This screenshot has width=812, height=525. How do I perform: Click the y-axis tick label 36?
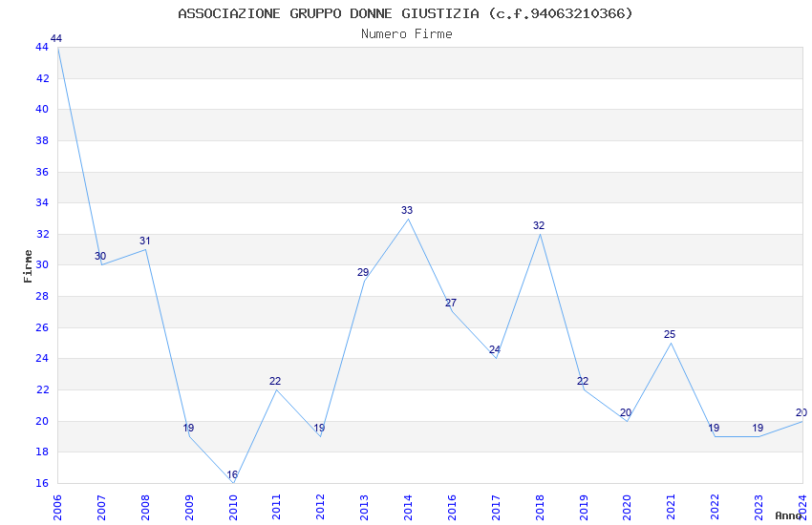point(42,172)
